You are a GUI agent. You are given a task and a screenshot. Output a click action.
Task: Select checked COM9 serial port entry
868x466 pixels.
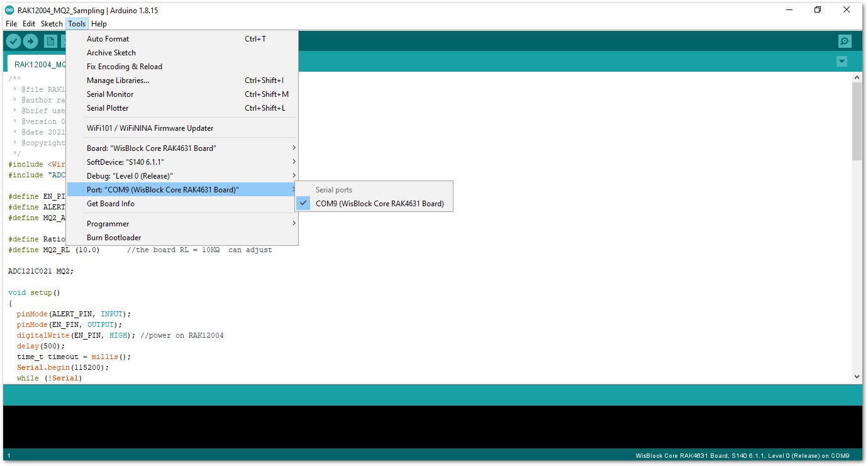pos(374,204)
